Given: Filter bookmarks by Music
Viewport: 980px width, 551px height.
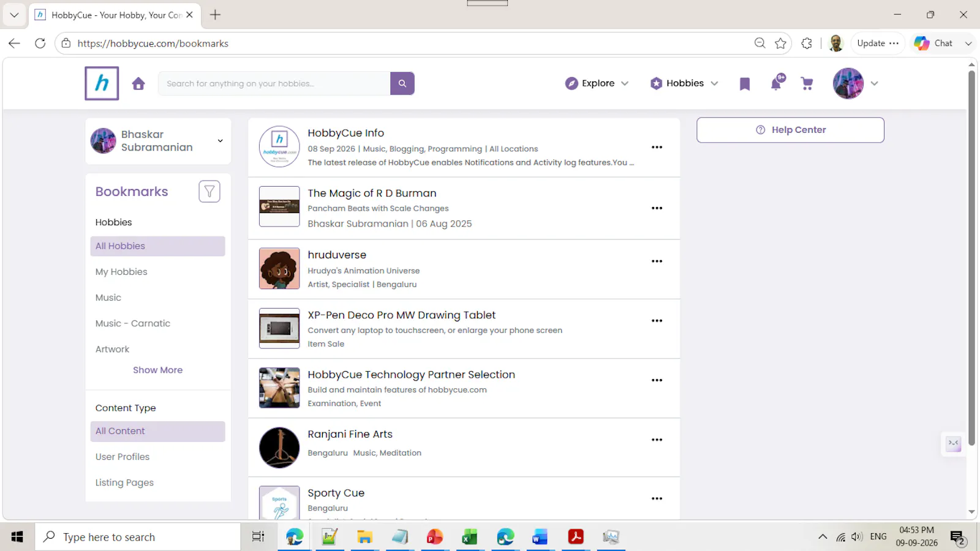Looking at the screenshot, I should tap(108, 298).
